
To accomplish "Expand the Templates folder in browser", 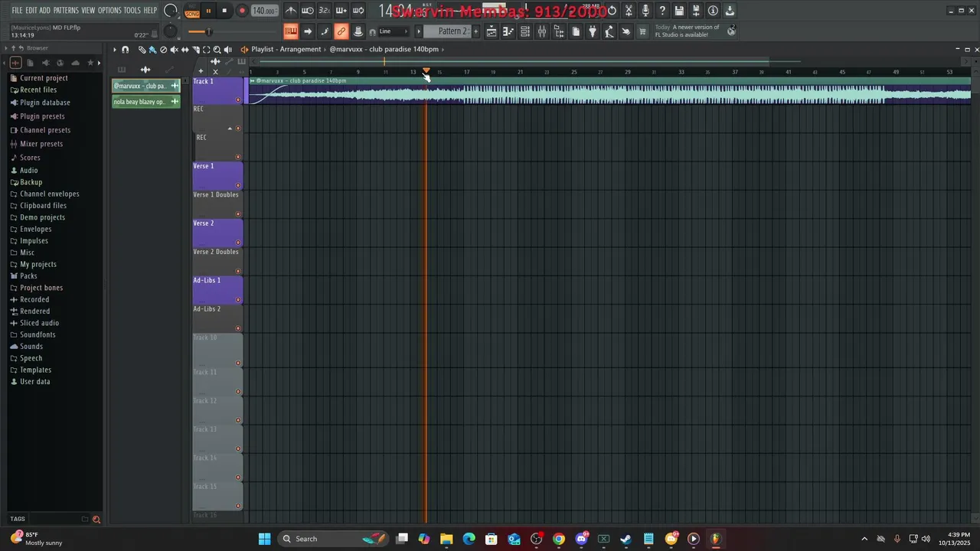I will coord(35,370).
